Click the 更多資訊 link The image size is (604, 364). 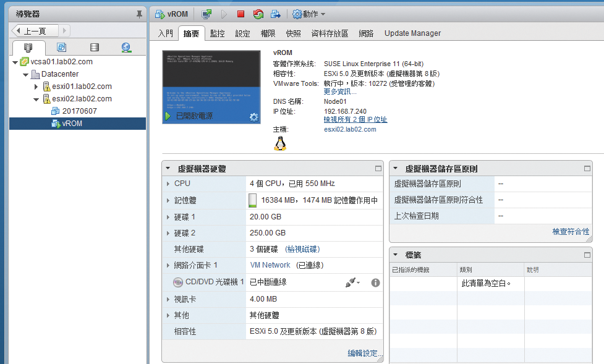[340, 91]
